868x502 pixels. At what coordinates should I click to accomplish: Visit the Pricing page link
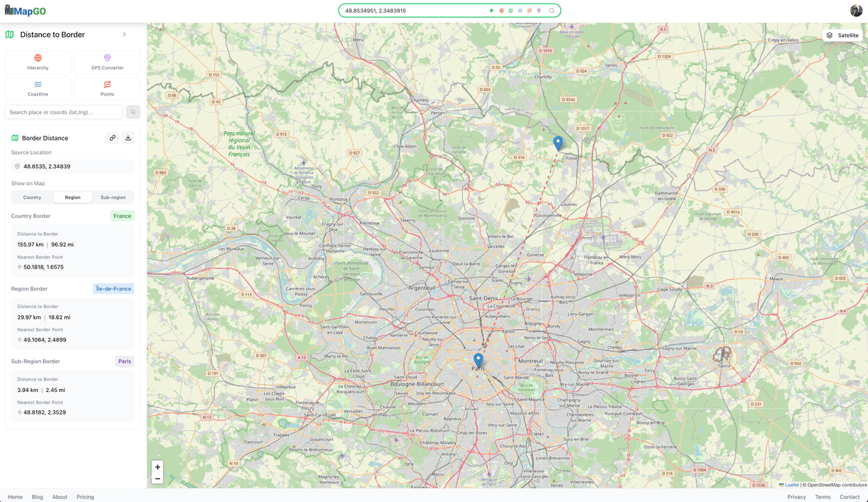coord(85,497)
